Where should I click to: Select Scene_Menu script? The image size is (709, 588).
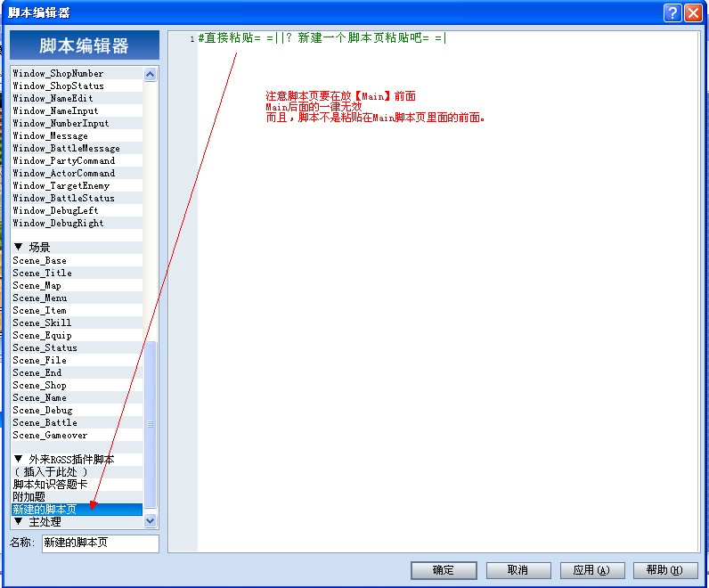coord(77,298)
